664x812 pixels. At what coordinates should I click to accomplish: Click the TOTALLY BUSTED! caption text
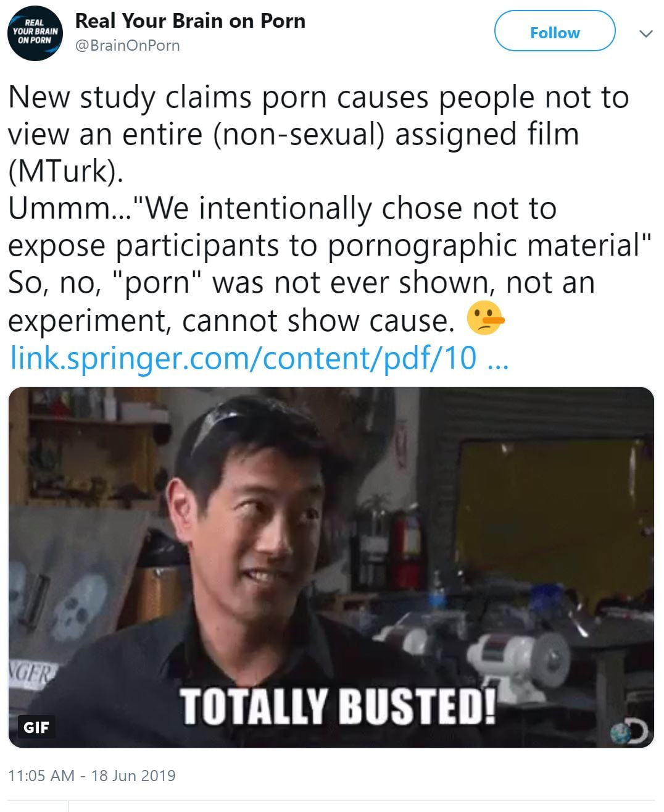tap(338, 706)
